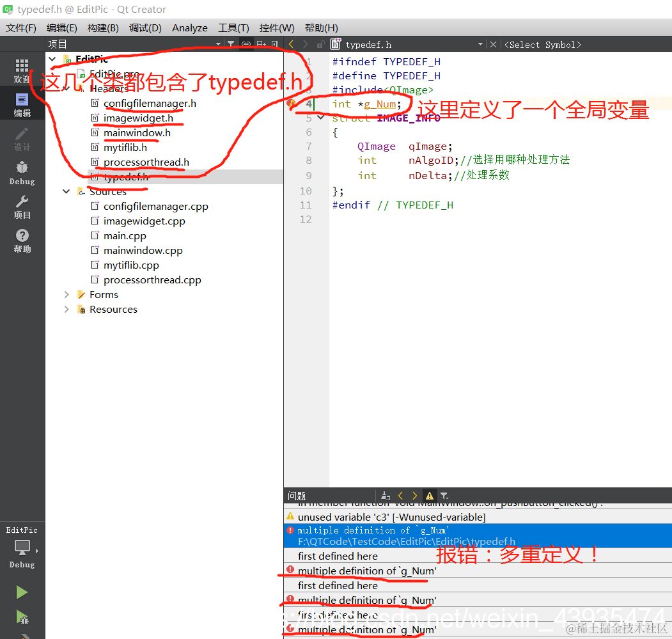Click the g_Num variable in code line 4
The height and width of the screenshot is (639, 672).
[380, 104]
